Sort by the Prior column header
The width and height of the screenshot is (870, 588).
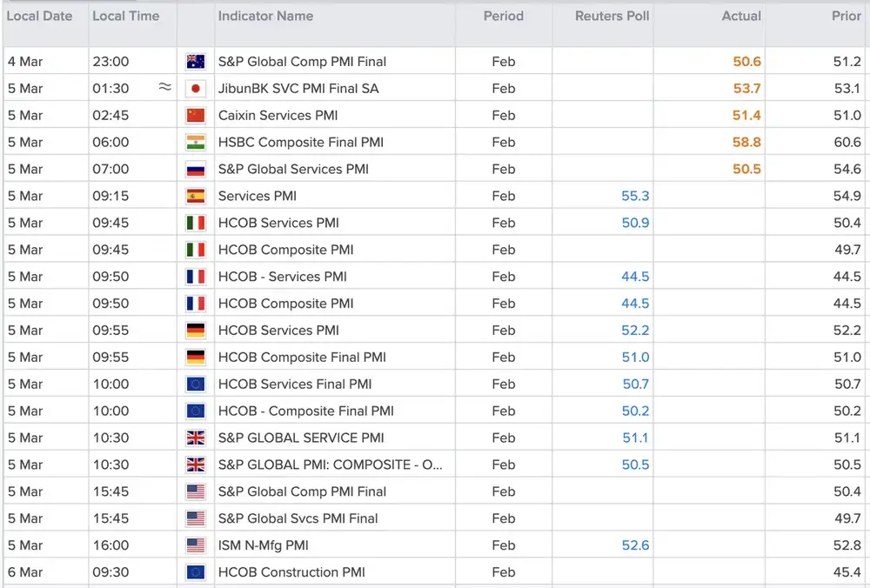point(847,16)
